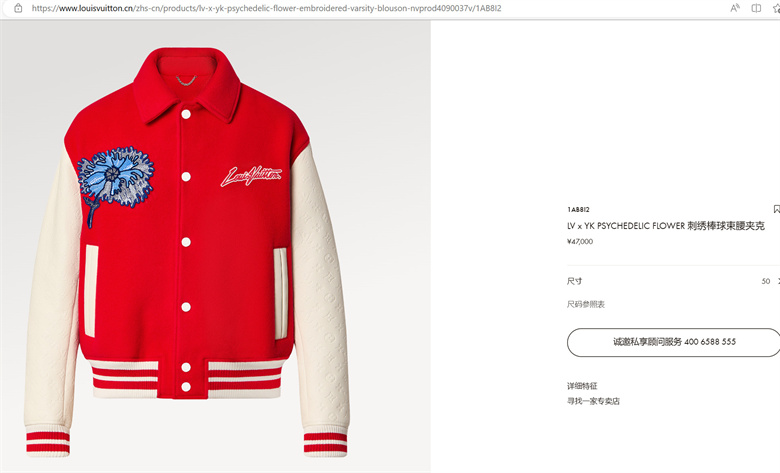Expand the size chevron arrow
Image resolution: width=780 pixels, height=473 pixels.
[778, 281]
